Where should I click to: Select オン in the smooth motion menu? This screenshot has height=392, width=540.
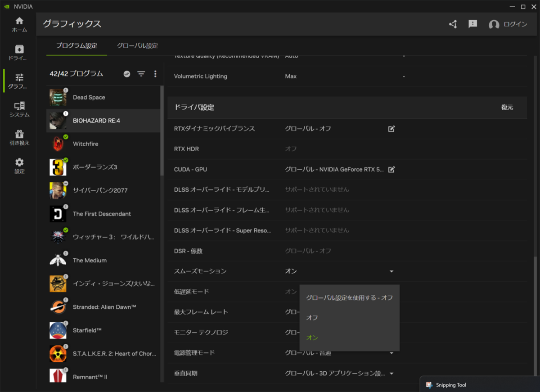click(x=311, y=338)
